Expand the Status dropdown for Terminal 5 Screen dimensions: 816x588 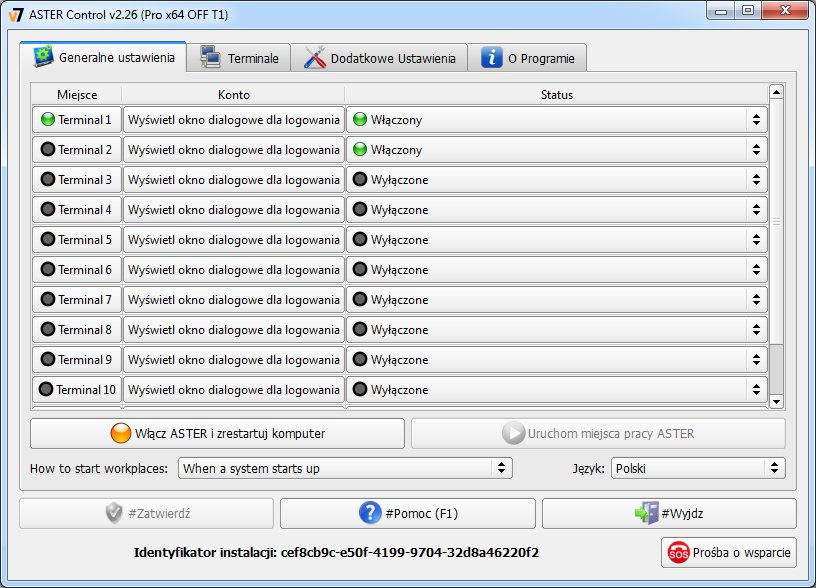click(557, 240)
